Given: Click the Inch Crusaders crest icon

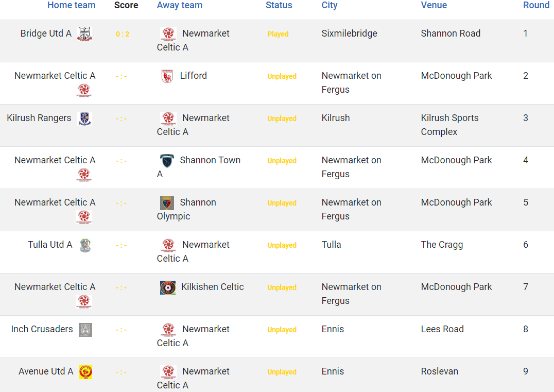Looking at the screenshot, I should (85, 330).
